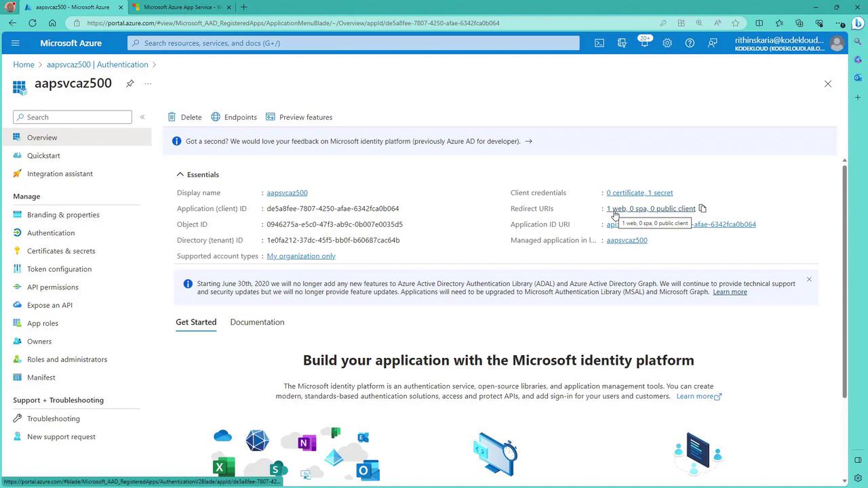This screenshot has height=488, width=868.
Task: Open the 'My organization only' link
Action: (x=301, y=256)
